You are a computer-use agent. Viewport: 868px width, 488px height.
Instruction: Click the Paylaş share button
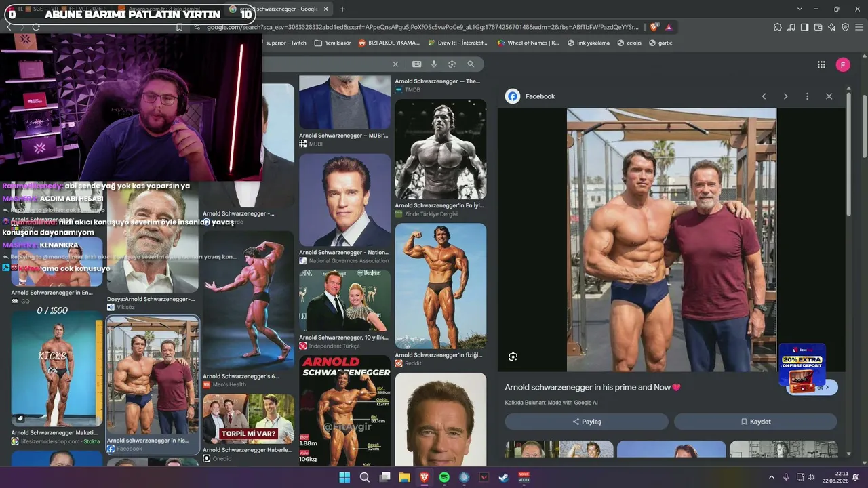587,422
